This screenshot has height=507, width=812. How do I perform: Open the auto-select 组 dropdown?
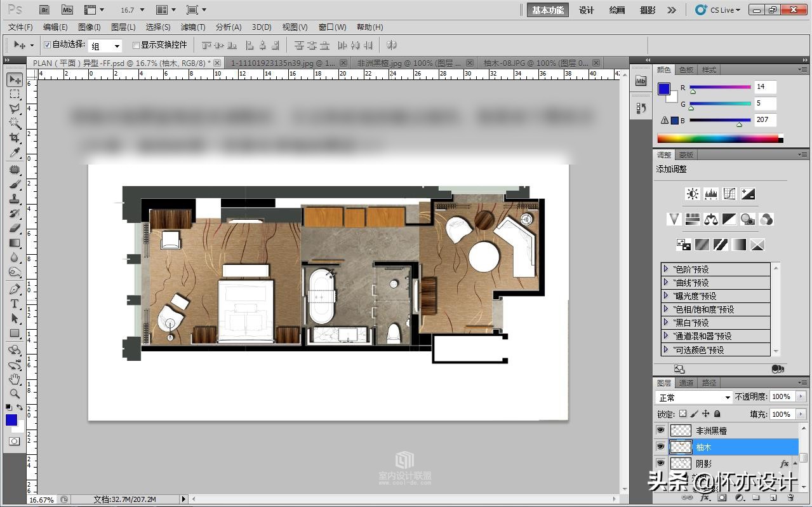click(105, 46)
